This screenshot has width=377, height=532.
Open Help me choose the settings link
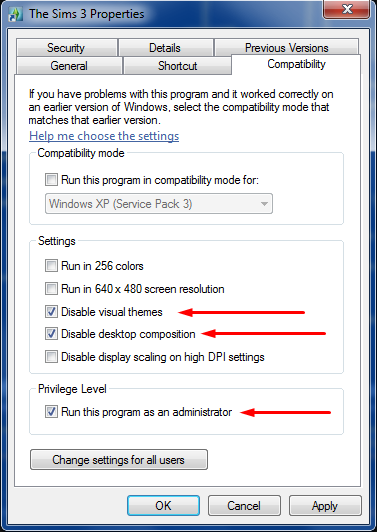(104, 136)
